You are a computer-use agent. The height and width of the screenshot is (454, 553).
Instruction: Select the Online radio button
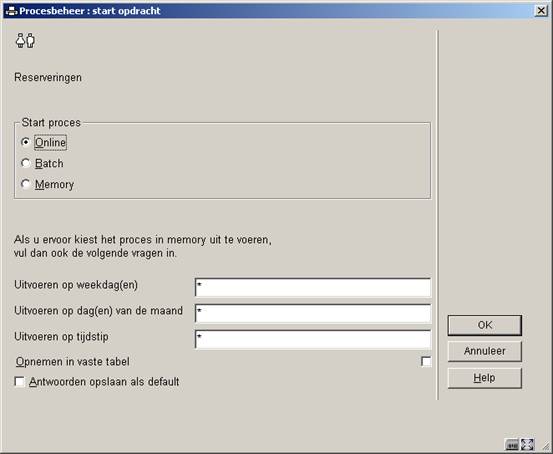(25, 142)
